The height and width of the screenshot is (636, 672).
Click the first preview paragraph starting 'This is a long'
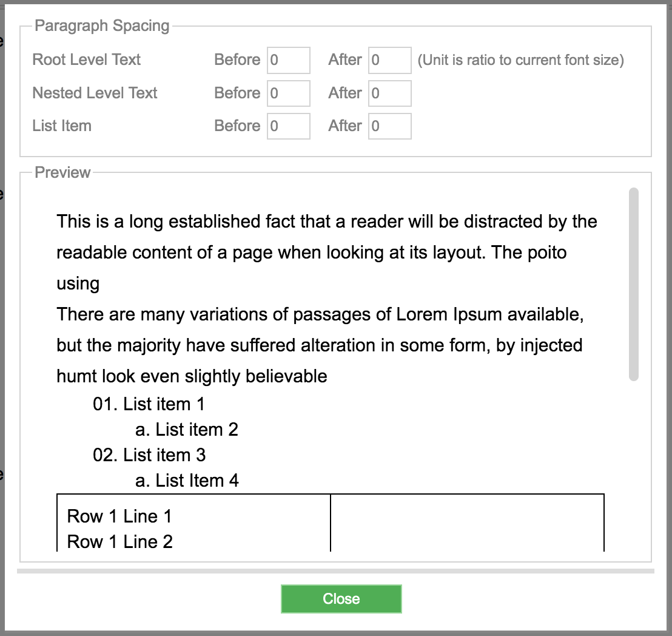(x=326, y=252)
